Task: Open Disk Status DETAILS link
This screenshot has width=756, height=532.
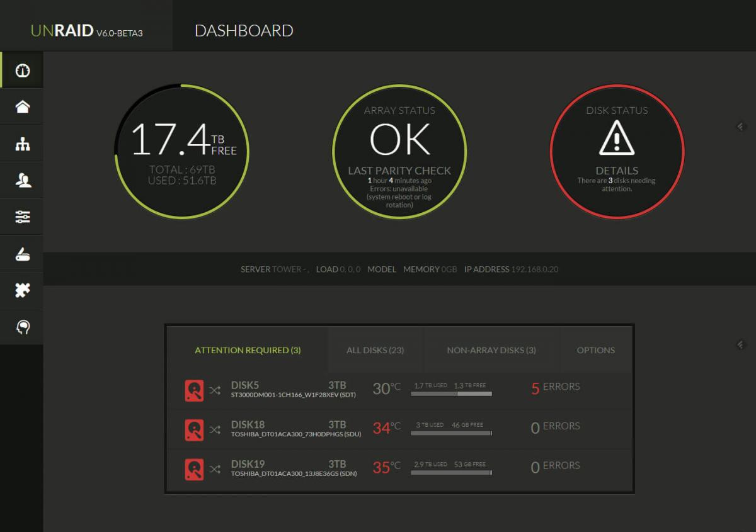Action: pos(617,171)
